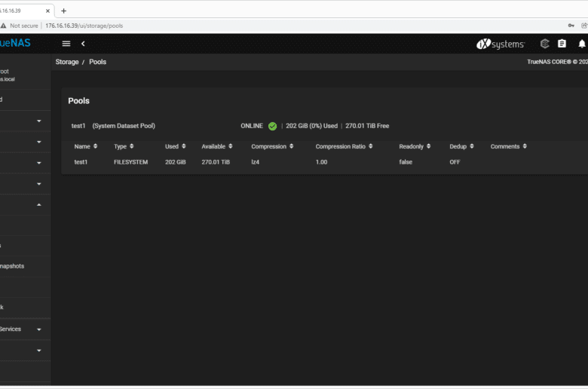Click the Pools breadcrumb link
The width and height of the screenshot is (588, 389).
click(97, 62)
